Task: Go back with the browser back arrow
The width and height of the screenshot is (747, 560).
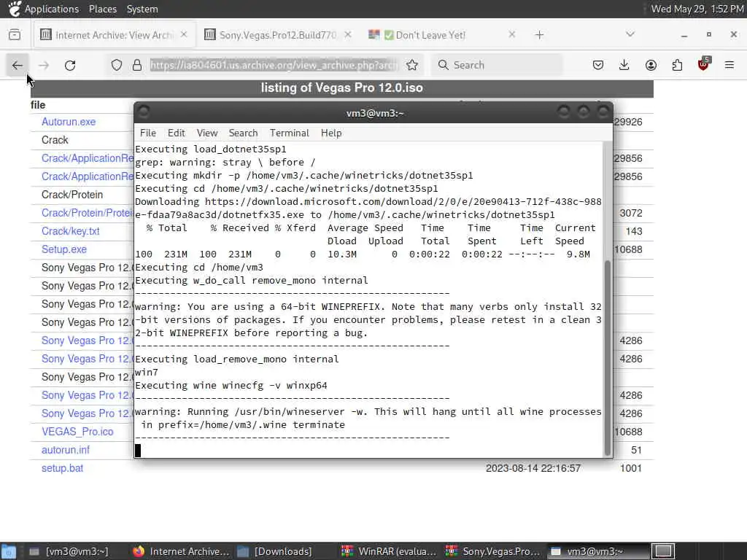Action: click(18, 65)
